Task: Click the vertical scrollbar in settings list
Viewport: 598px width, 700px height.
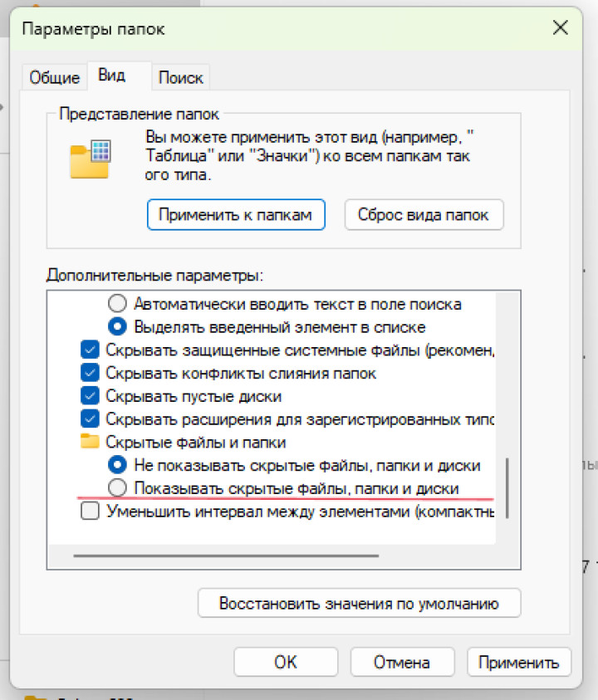Action: coord(507,488)
